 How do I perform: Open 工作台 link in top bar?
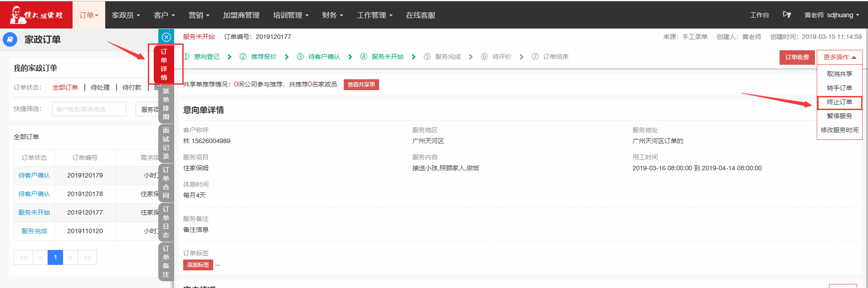(760, 15)
